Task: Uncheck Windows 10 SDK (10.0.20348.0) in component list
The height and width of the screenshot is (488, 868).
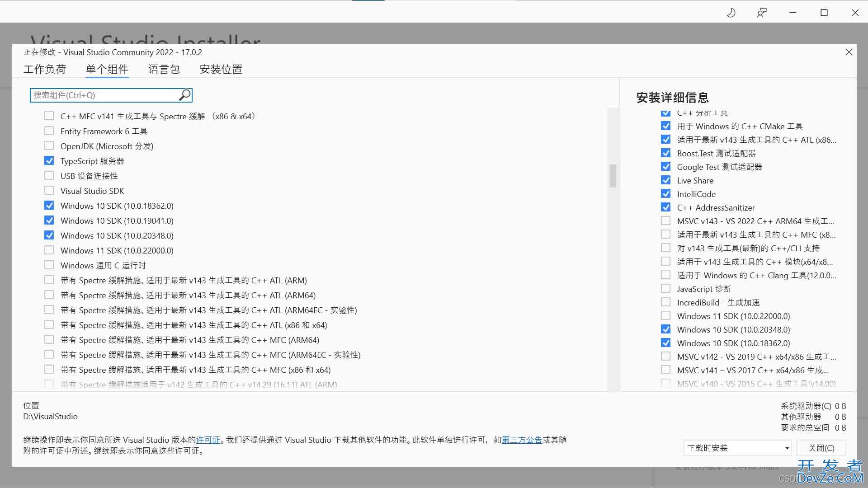Action: click(49, 235)
